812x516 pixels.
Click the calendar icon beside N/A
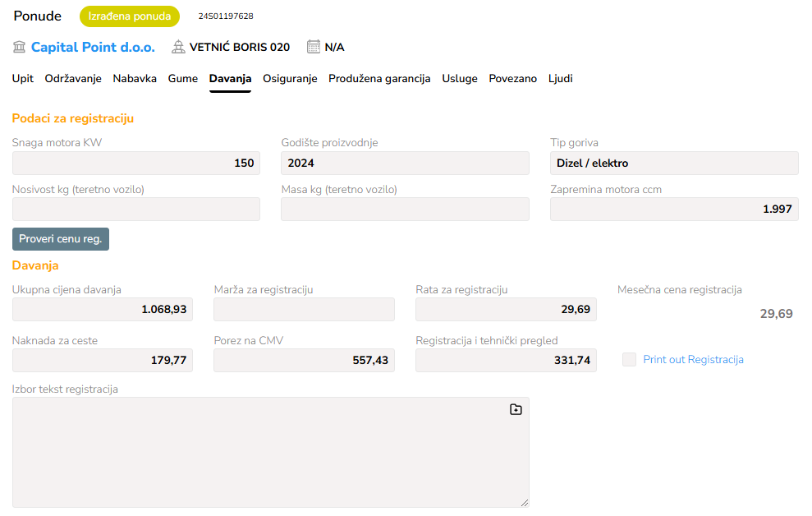click(313, 47)
